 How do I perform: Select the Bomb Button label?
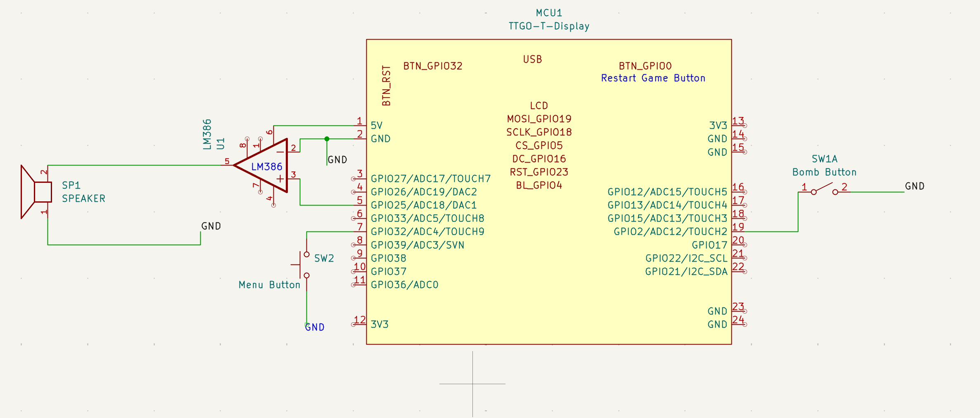(x=824, y=172)
